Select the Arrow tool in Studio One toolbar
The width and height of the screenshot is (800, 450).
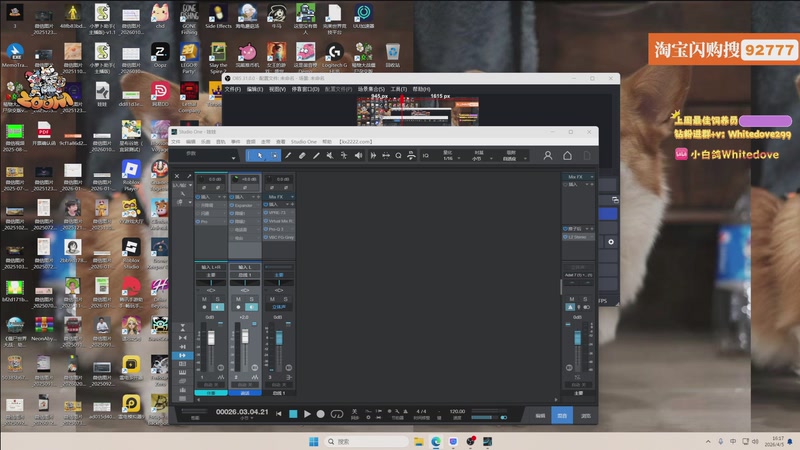(x=260, y=155)
